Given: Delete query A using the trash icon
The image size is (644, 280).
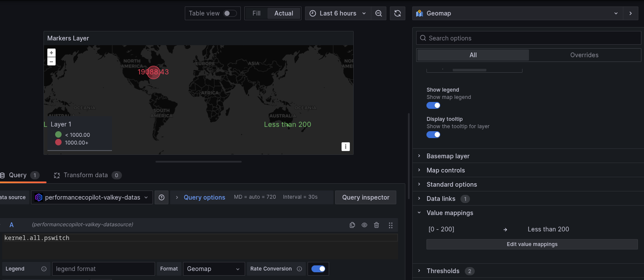Looking at the screenshot, I should 376,225.
